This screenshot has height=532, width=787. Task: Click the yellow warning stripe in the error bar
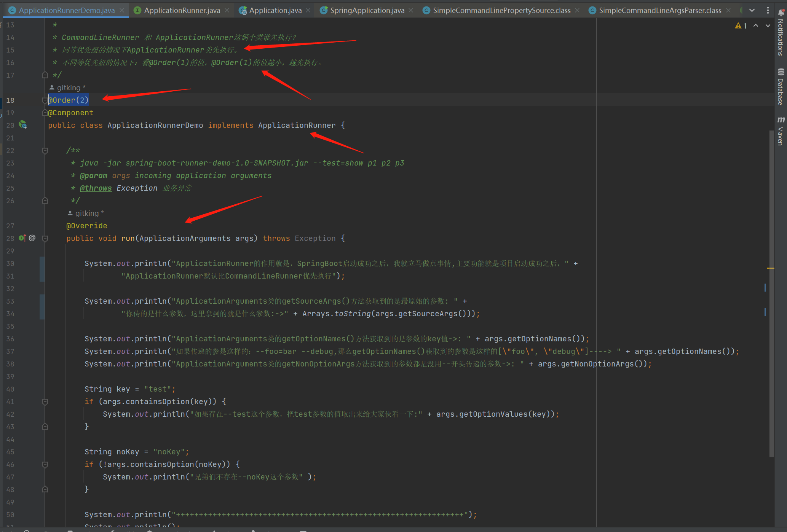click(x=770, y=268)
